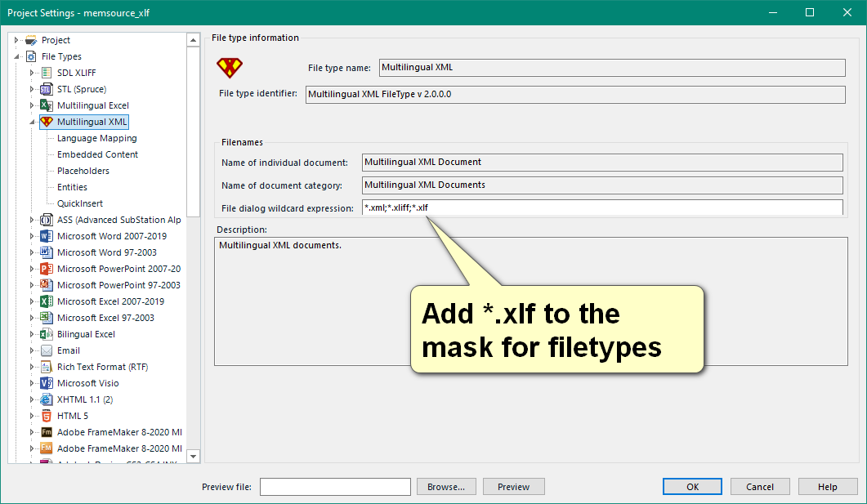867x504 pixels.
Task: Collapse the File Types tree node
Action: click(16, 56)
